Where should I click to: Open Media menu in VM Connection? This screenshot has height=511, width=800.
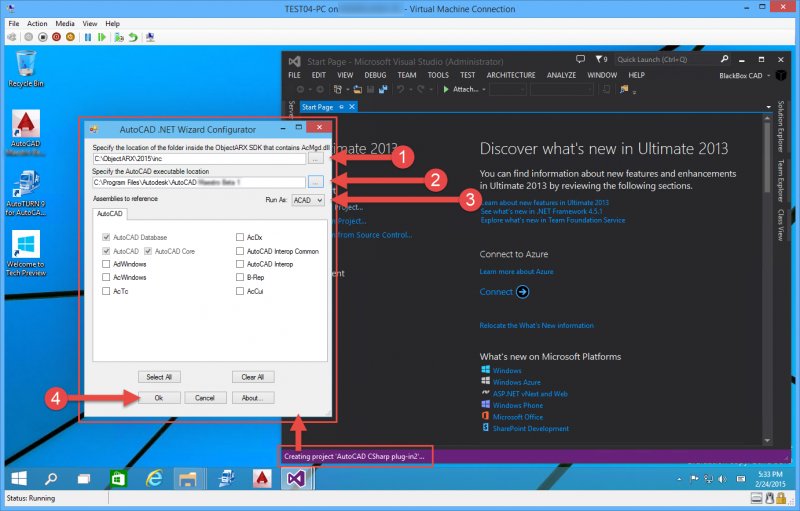click(x=65, y=23)
